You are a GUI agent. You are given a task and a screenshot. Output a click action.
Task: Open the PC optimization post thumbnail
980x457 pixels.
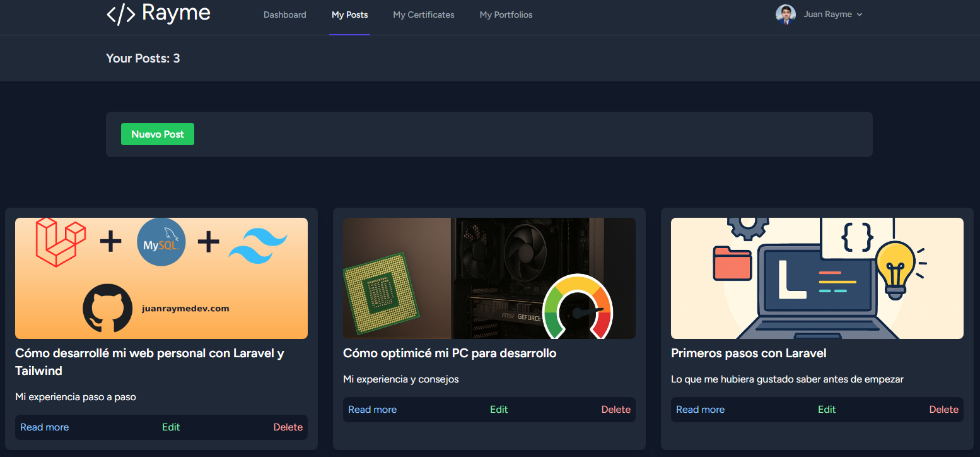pos(489,278)
